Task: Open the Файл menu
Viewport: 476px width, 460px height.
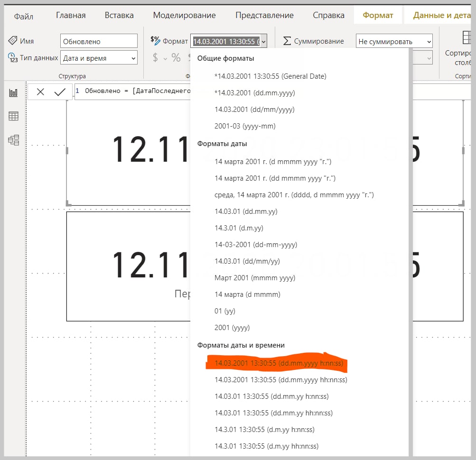Action: click(23, 16)
